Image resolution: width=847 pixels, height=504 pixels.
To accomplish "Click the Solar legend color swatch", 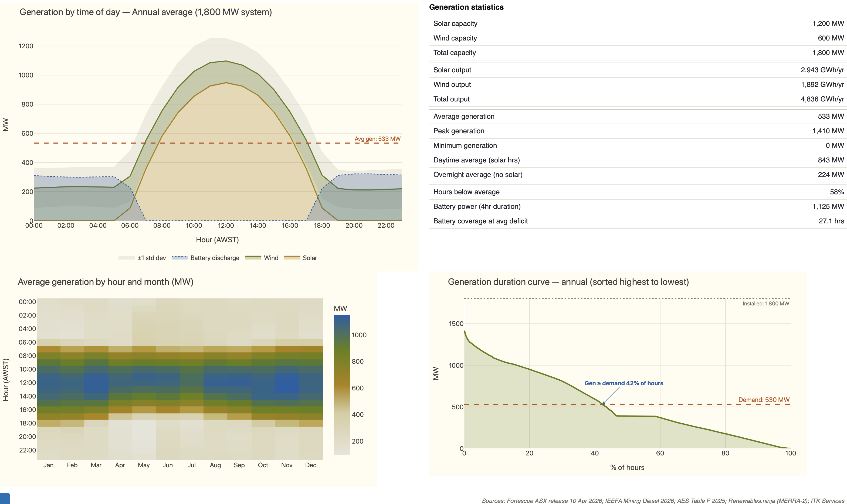I will click(292, 257).
